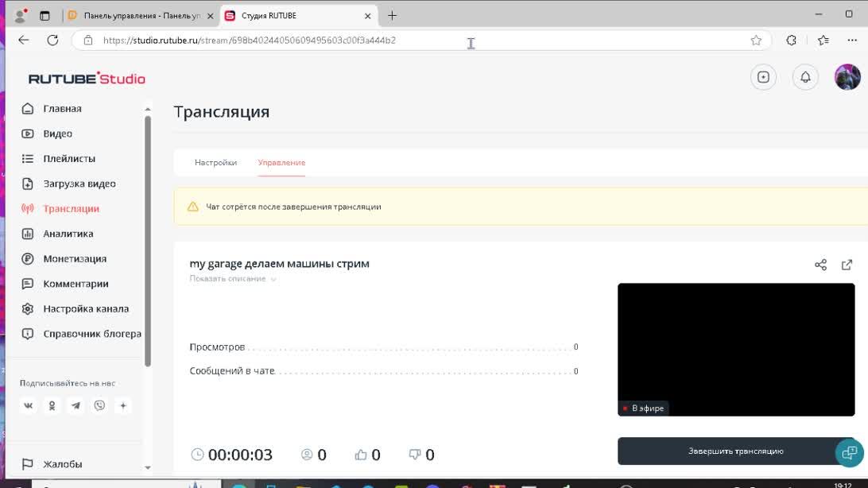Viewport: 868px width, 488px height.
Task: Add page to favorites star
Action: (x=756, y=40)
